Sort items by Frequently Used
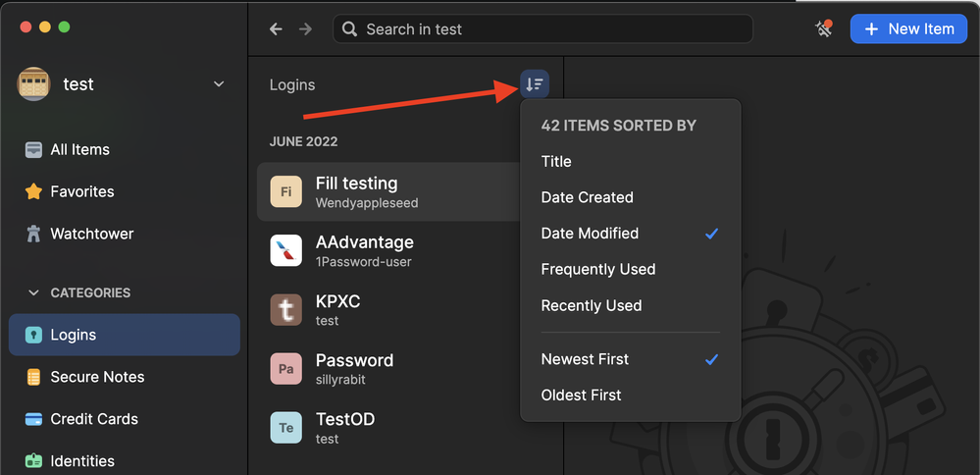 [x=597, y=269]
